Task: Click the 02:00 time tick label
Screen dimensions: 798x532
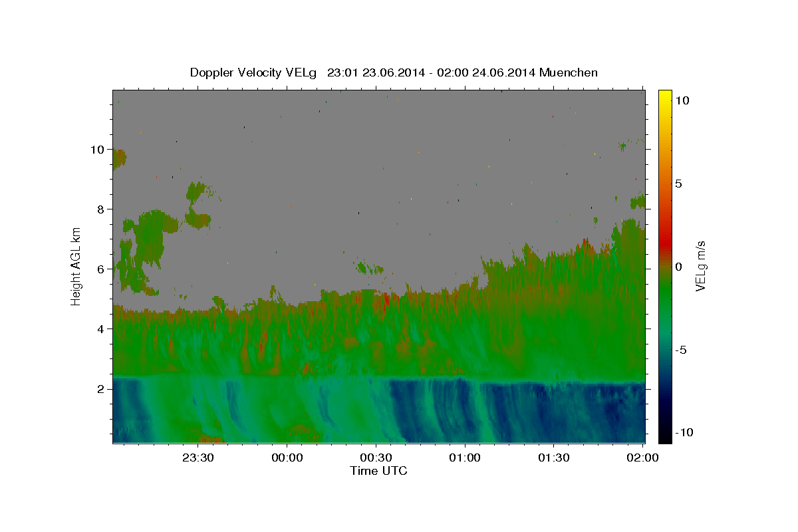Action: pyautogui.click(x=642, y=458)
